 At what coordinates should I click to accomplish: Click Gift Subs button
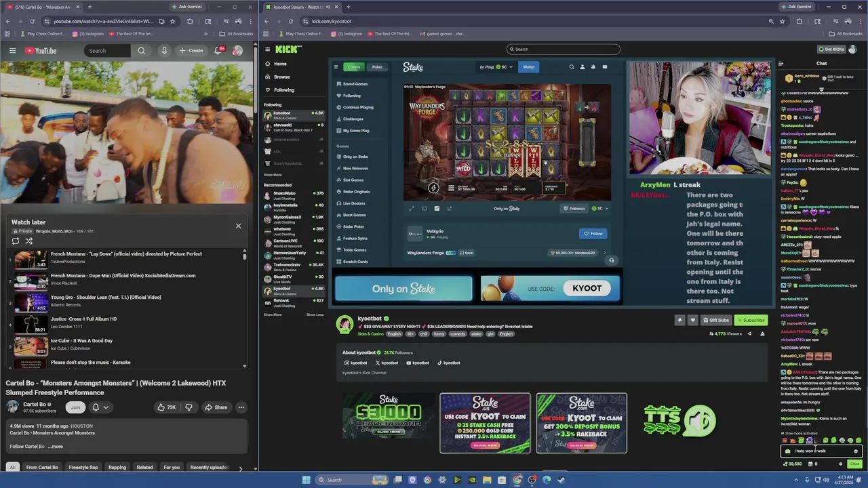point(715,320)
